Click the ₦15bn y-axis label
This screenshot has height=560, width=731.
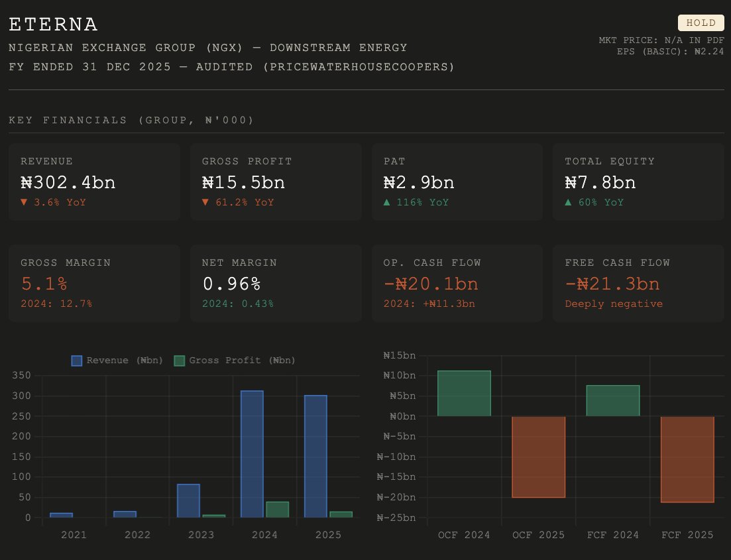(399, 355)
